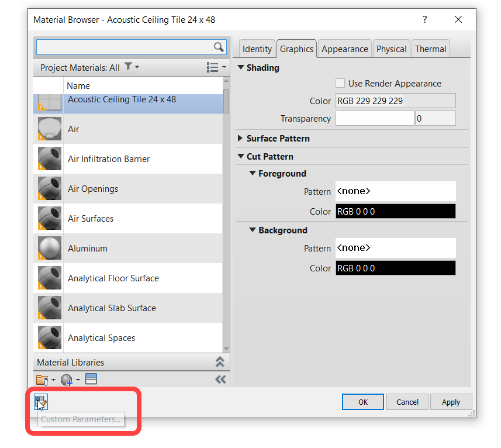501x448 pixels.
Task: Select Air Infiltration Barrier material
Action: coord(128,159)
